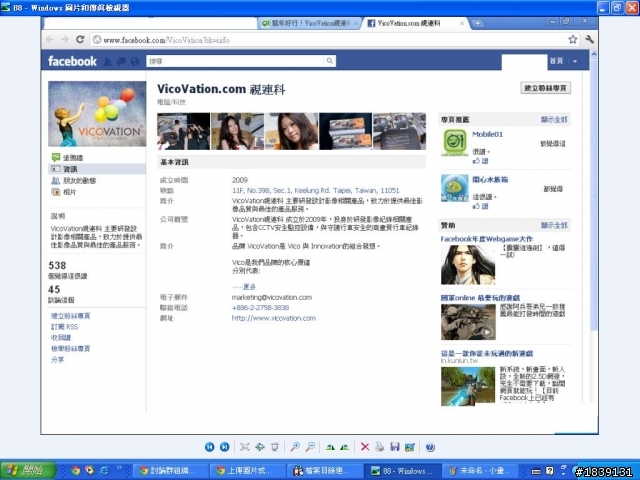Reload the Facebook page
This screenshot has width=640, height=480.
click(x=80, y=40)
